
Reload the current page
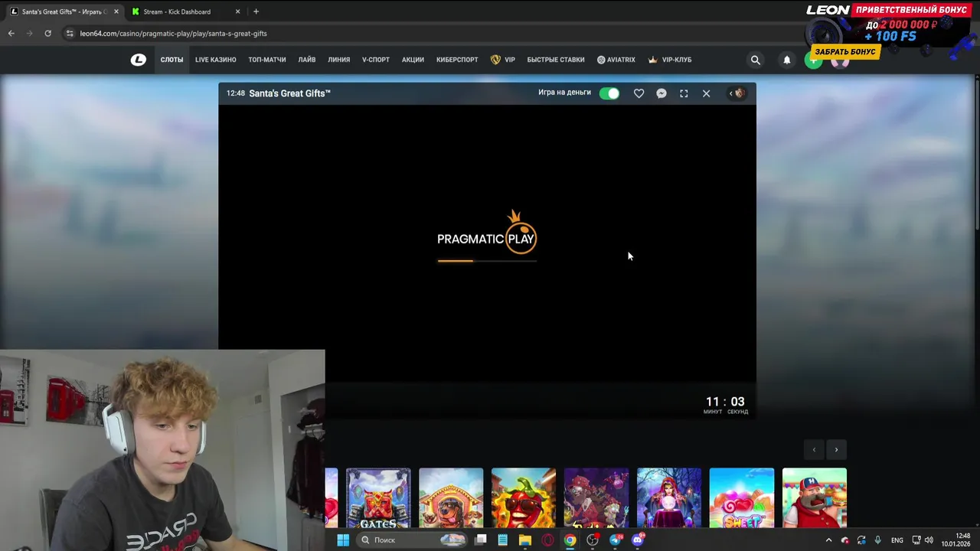tap(47, 34)
